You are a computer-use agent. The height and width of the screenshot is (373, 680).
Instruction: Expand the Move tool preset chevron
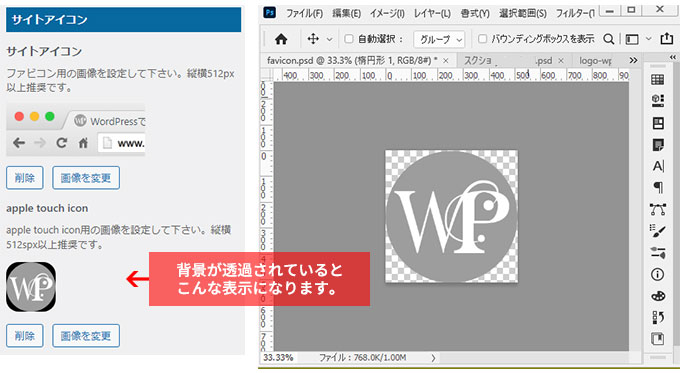click(330, 39)
